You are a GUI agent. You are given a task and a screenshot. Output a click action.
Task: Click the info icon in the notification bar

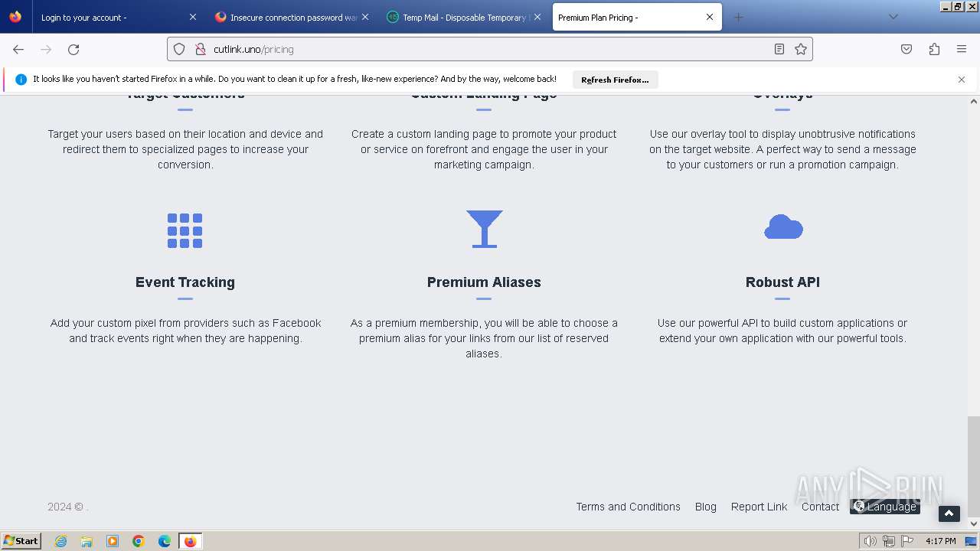tap(21, 80)
